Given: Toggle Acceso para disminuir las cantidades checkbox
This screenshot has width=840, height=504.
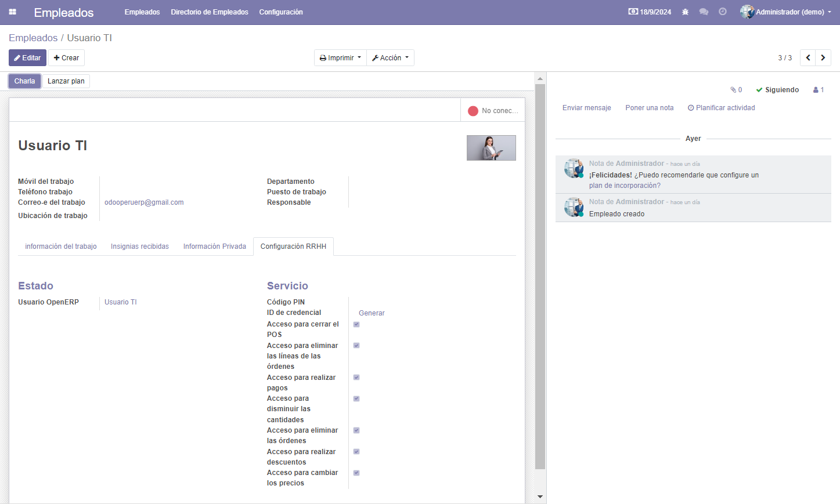Looking at the screenshot, I should tap(356, 398).
